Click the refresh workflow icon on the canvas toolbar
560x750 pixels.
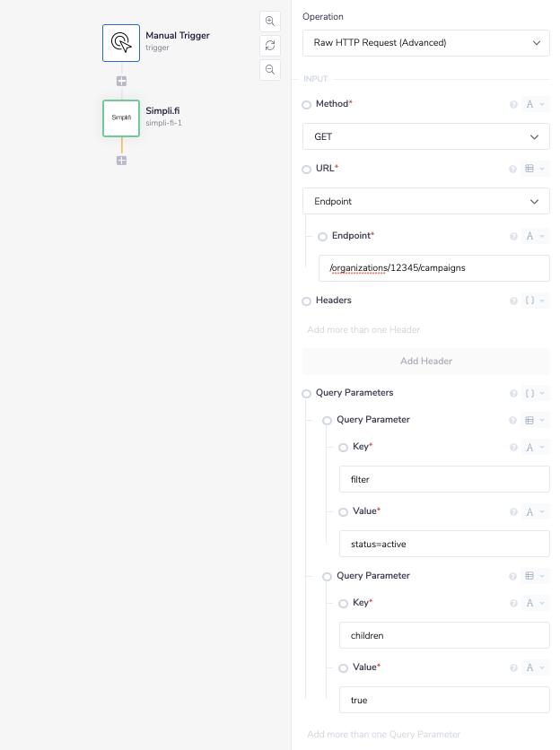coord(269,46)
